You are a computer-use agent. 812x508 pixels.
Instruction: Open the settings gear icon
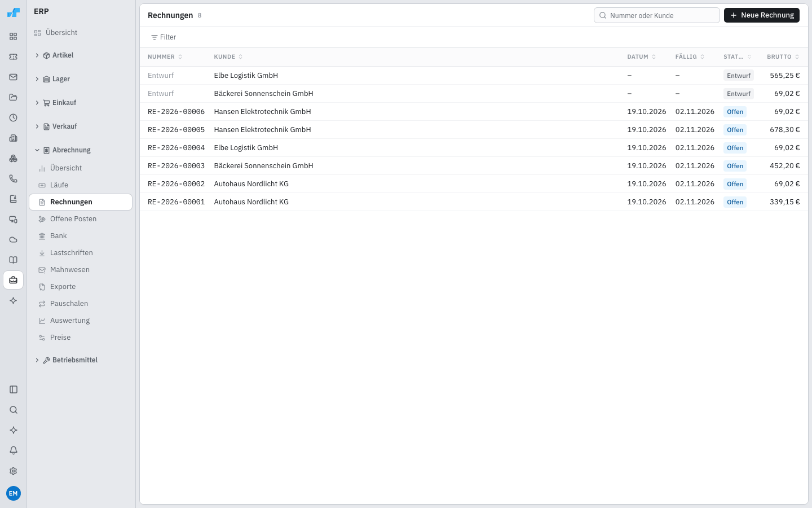click(14, 471)
